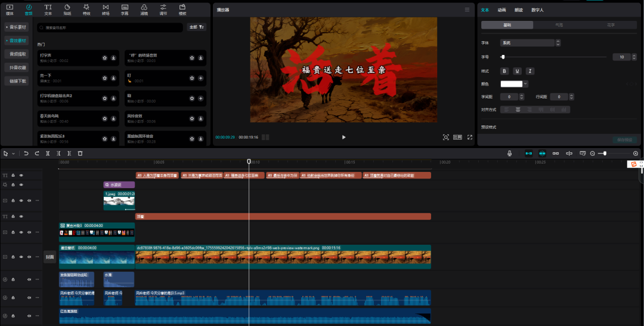
Task: Click the preview axis icon in timeline toolbar
Action: pos(569,153)
